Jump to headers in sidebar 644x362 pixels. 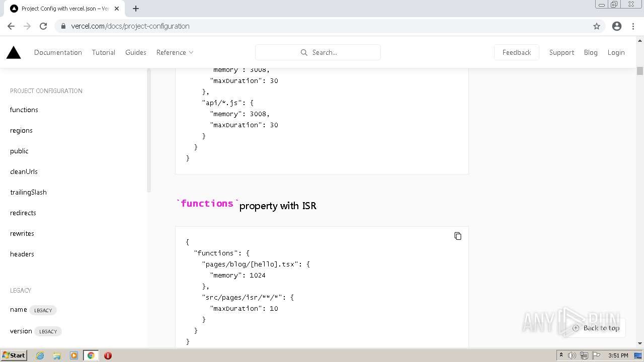click(22, 254)
